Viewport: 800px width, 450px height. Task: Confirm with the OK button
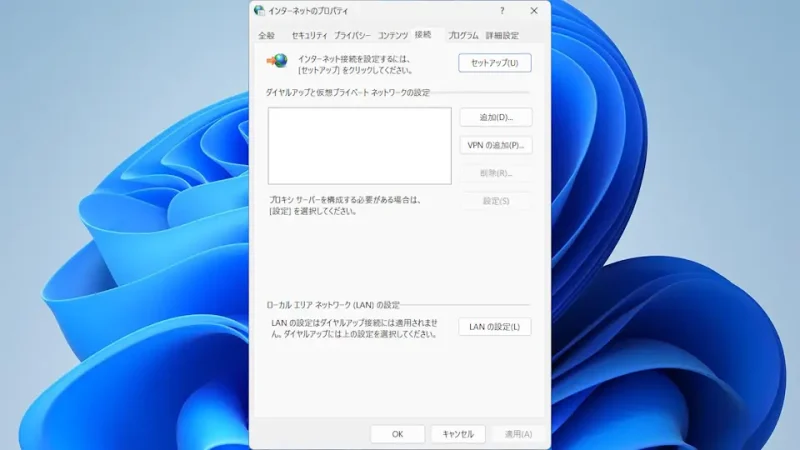397,434
